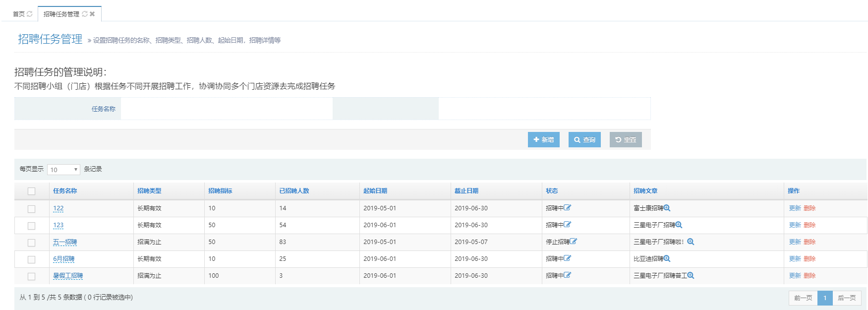
Task: Sort table by 起始日期 column header
Action: [375, 191]
